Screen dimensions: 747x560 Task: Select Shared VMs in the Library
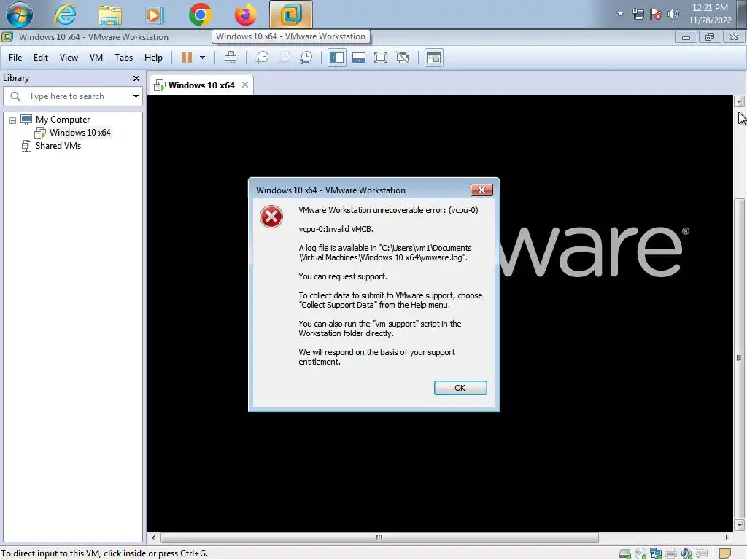[58, 146]
